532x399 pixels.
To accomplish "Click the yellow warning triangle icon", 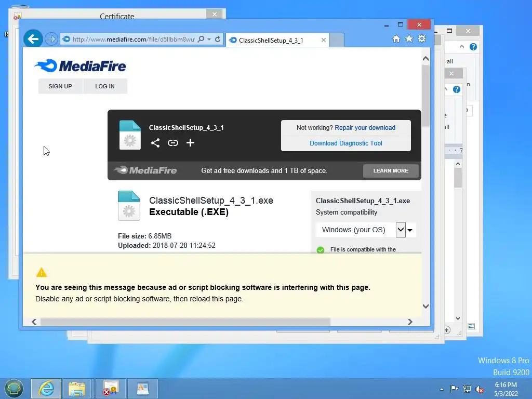I will tap(42, 272).
